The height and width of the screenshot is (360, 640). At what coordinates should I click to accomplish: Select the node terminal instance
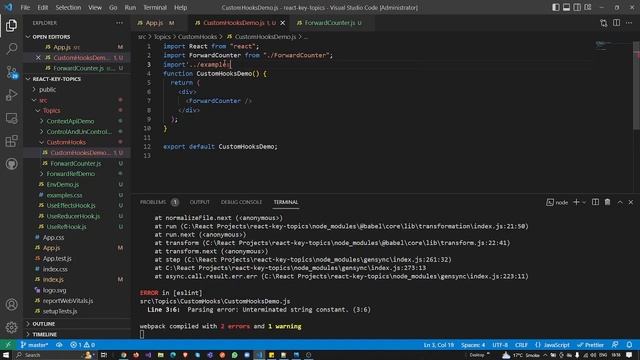[x=557, y=202]
